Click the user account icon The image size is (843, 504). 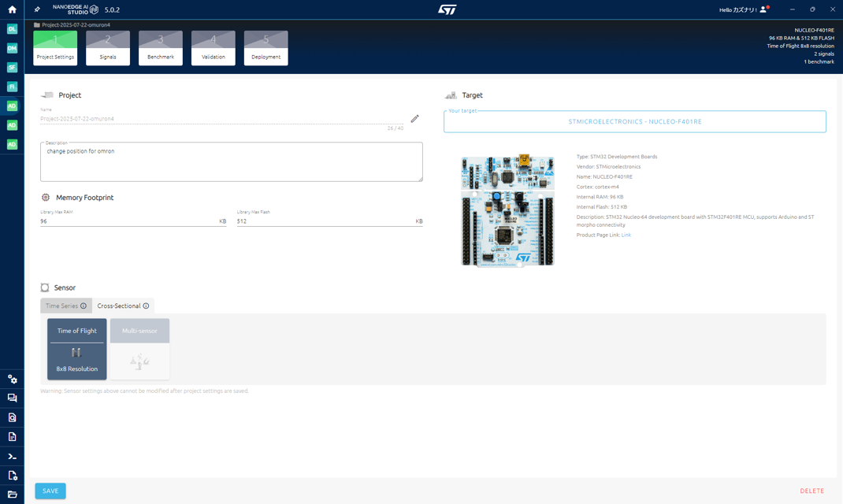[763, 9]
